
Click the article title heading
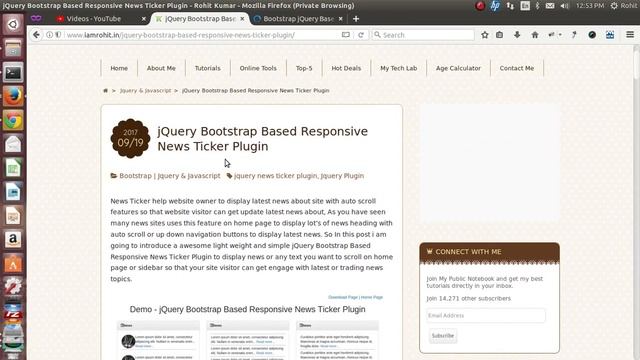(x=262, y=139)
